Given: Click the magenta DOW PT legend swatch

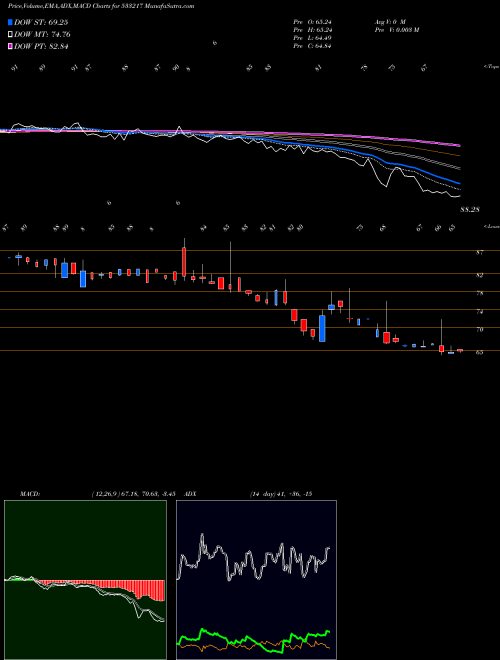Looking at the screenshot, I should pyautogui.click(x=10, y=46).
